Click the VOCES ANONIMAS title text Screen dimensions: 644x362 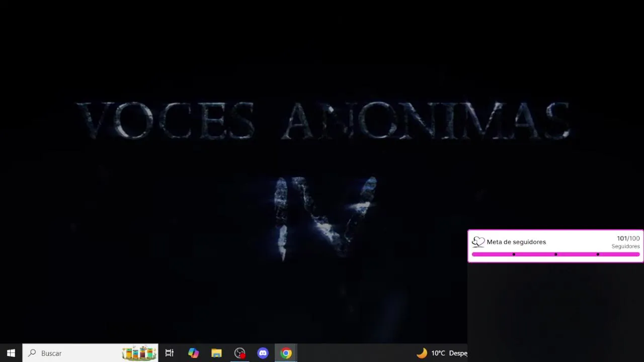(323, 121)
